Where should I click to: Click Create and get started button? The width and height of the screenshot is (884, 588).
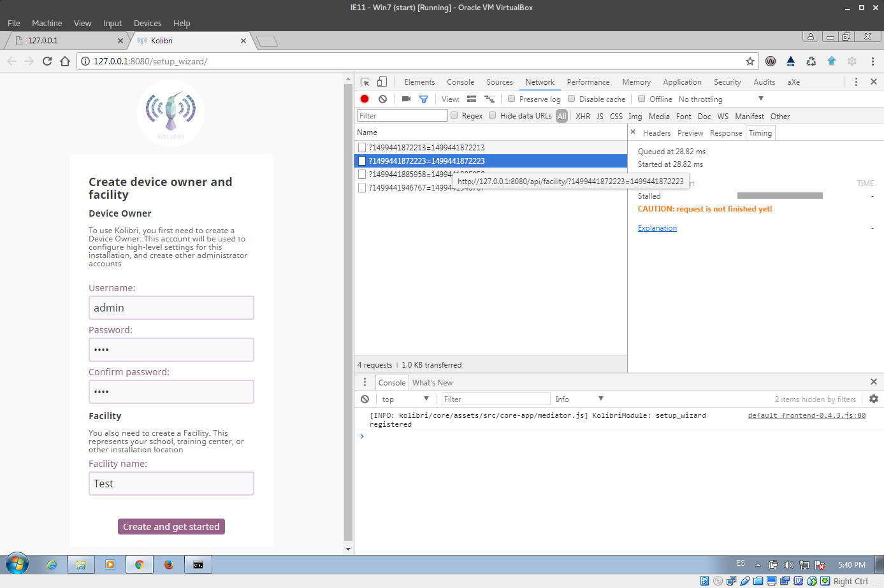click(x=171, y=526)
